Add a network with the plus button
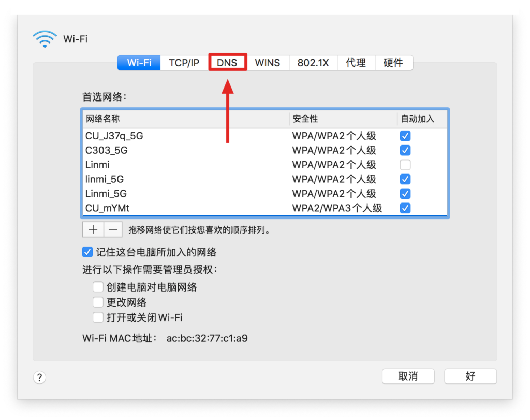 point(93,230)
